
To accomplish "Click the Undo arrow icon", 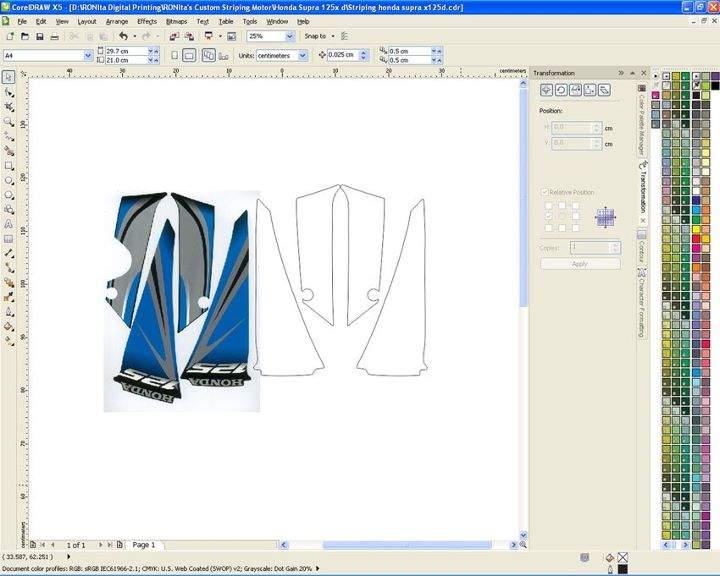I will pyautogui.click(x=124, y=36).
